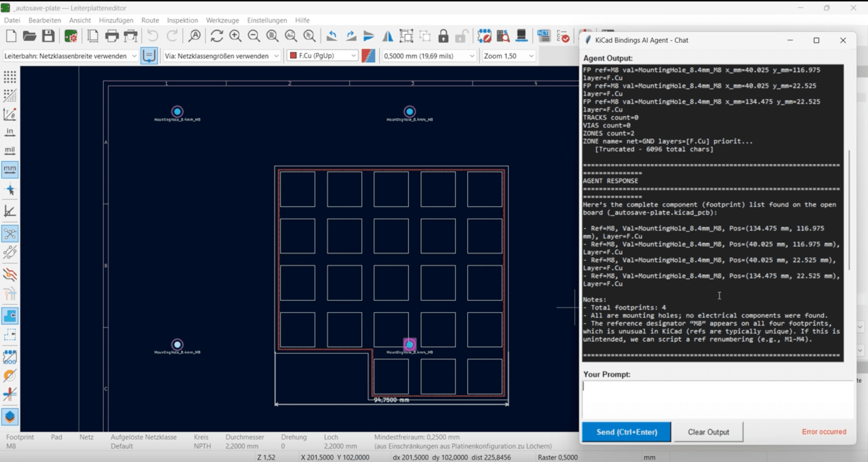Toggle grid display dots icon

coord(10,77)
